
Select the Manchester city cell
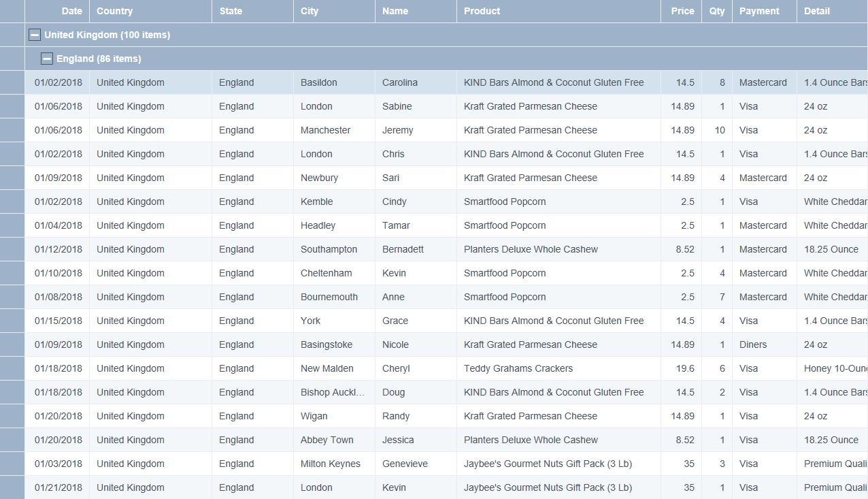[334, 130]
